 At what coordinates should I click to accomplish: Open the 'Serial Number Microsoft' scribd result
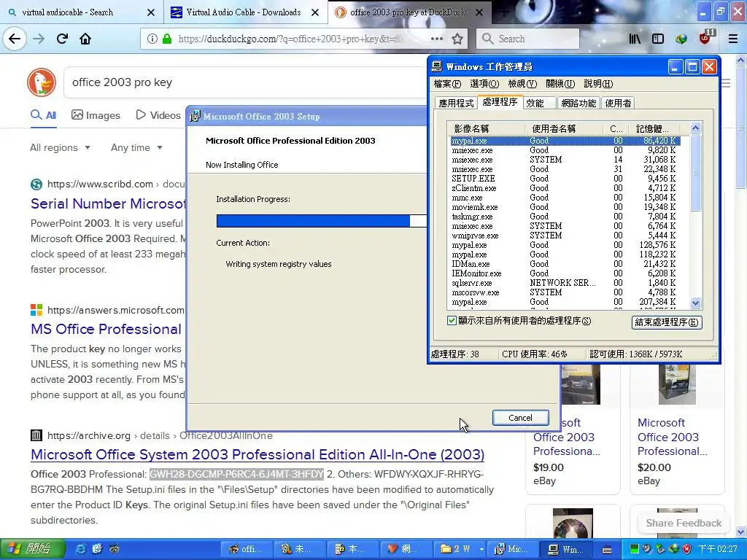point(108,204)
